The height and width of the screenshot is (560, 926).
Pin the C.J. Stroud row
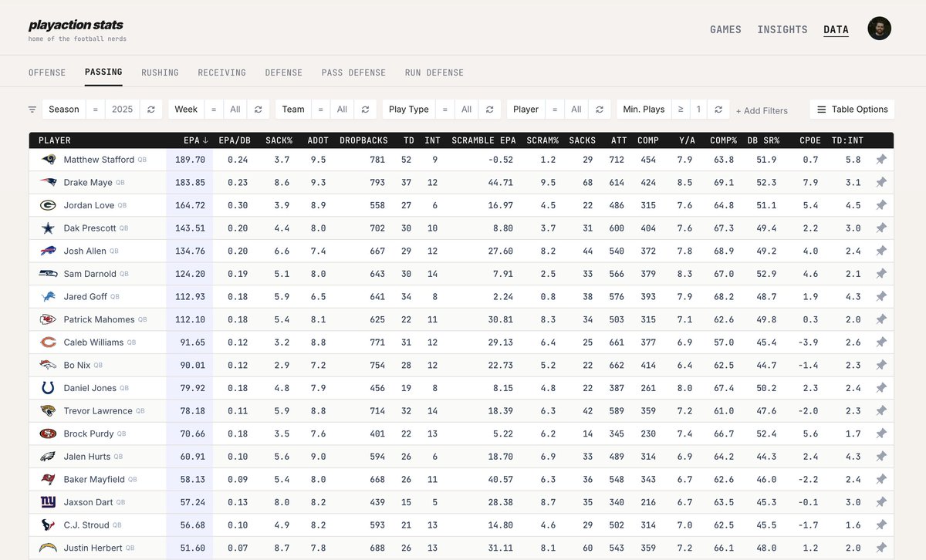881,525
